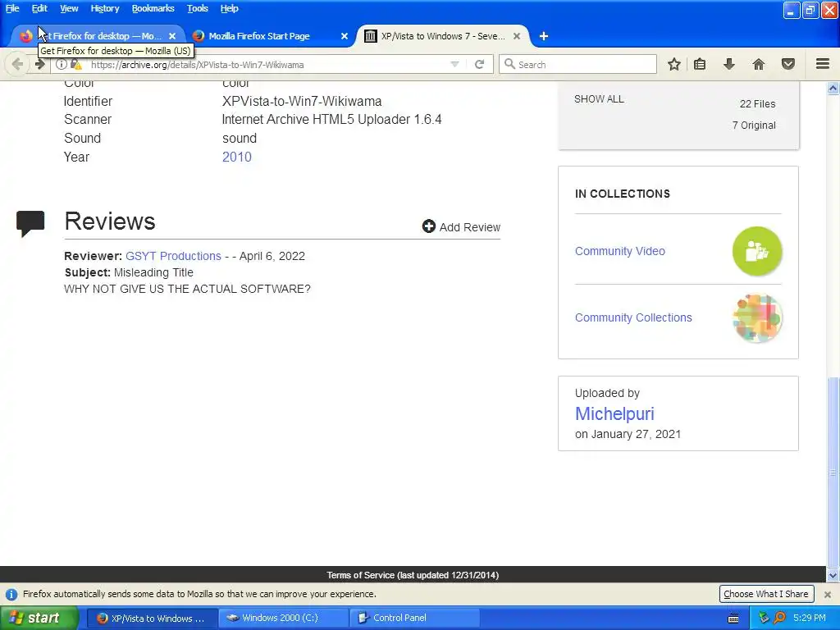The width and height of the screenshot is (840, 630).
Task: Save page to Pocket icon
Action: point(788,64)
